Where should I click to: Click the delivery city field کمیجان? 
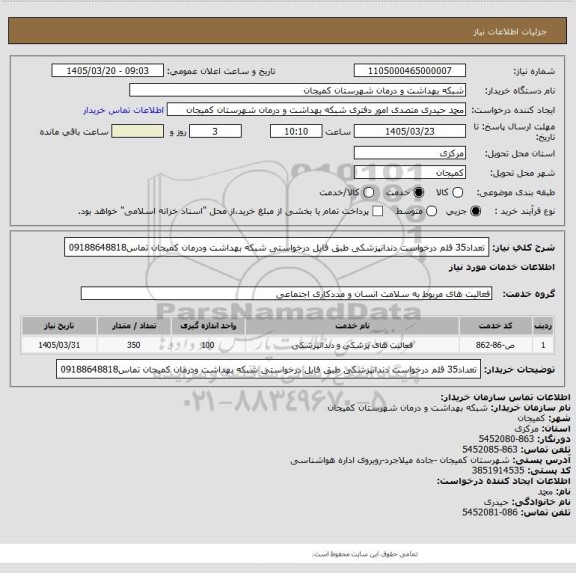tap(410, 172)
